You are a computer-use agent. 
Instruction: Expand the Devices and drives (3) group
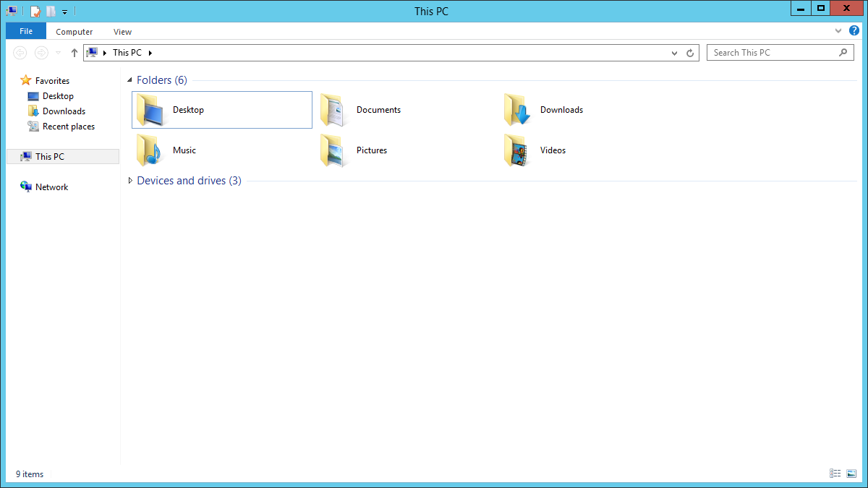tap(130, 181)
